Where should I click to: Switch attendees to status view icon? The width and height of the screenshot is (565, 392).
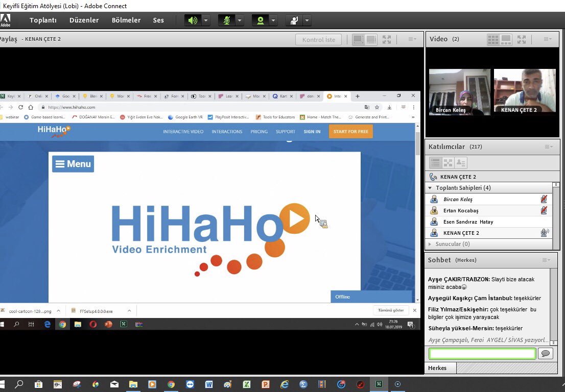tap(461, 163)
